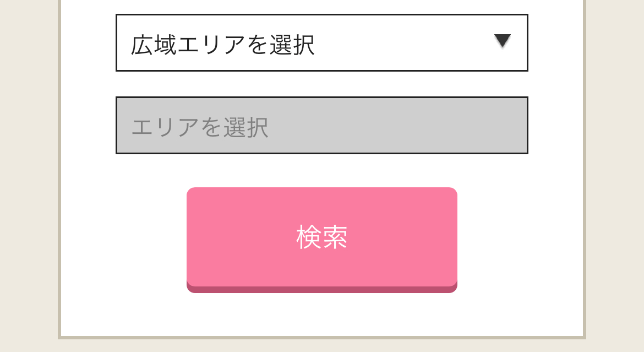Start the search with the pink button
Viewport: 644px width, 352px height.
click(321, 237)
